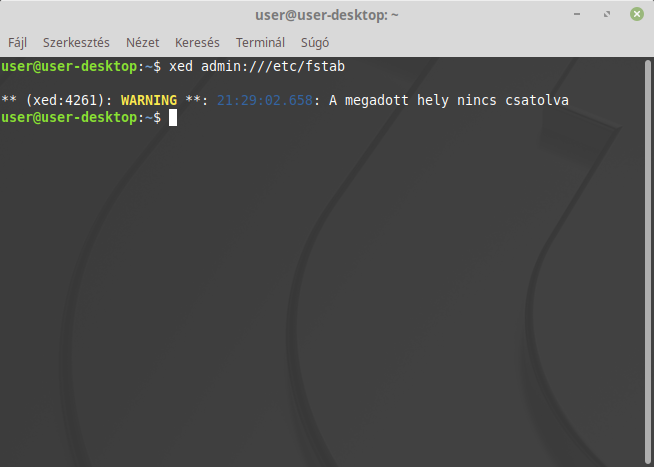Image resolution: width=654 pixels, height=467 pixels.
Task: Click the cursor block at the prompt
Action: tap(173, 118)
